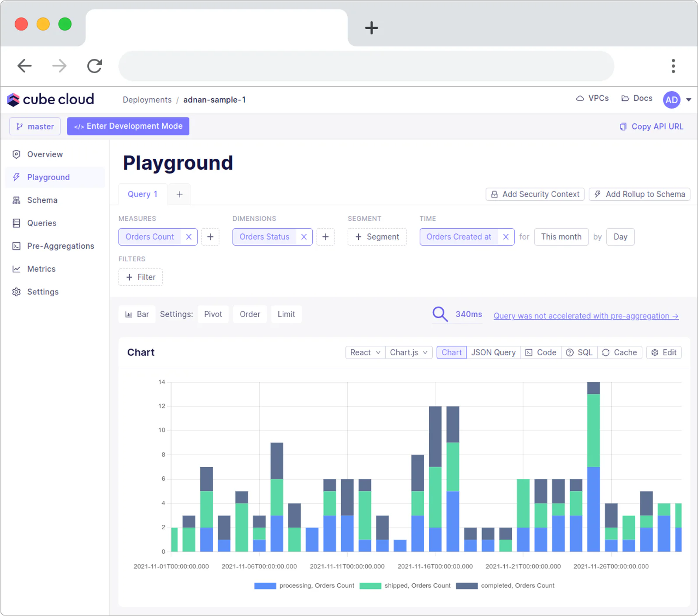Add a measure with the plus button
This screenshot has width=698, height=616.
[x=210, y=237]
